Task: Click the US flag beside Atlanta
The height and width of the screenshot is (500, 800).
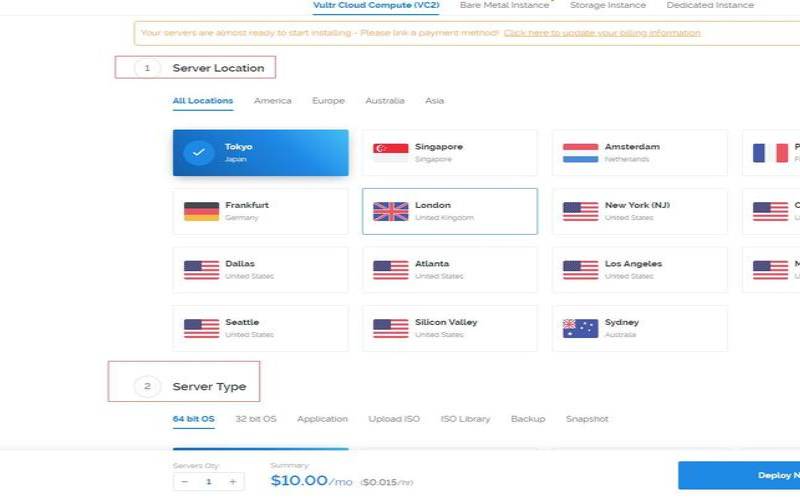Action: [x=391, y=270]
